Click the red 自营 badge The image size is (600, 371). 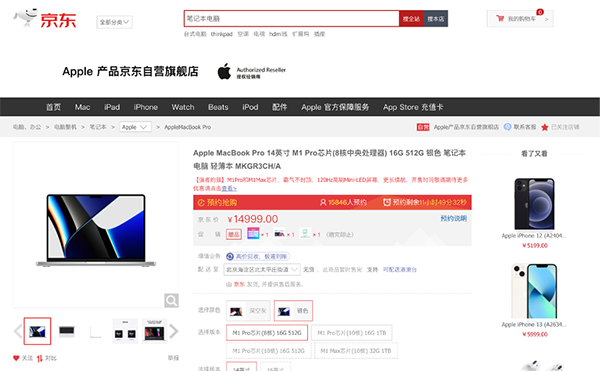(x=423, y=127)
